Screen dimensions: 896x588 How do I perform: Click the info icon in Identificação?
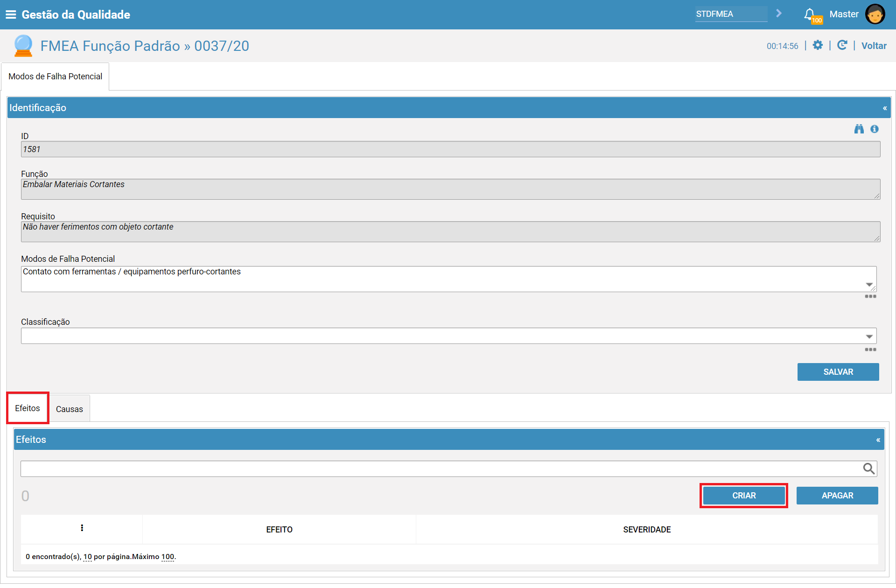pos(875,129)
